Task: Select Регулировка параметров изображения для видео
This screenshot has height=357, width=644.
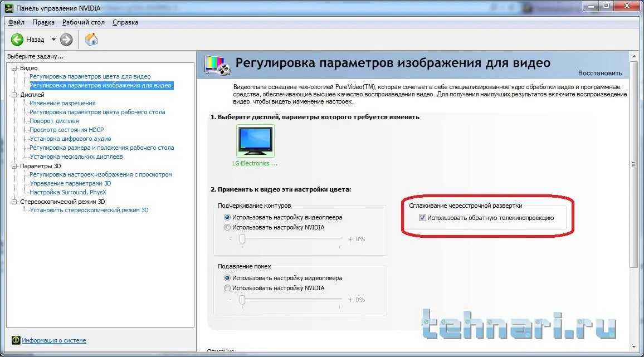Action: 101,85
